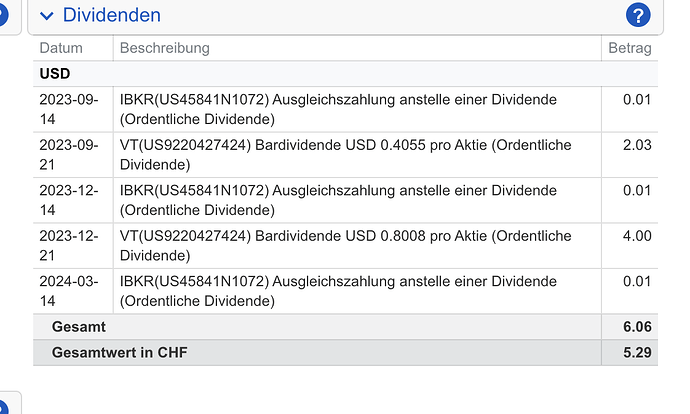This screenshot has height=414, width=690.
Task: Select VT Bardividende USD 0.8008 description
Action: point(345,245)
